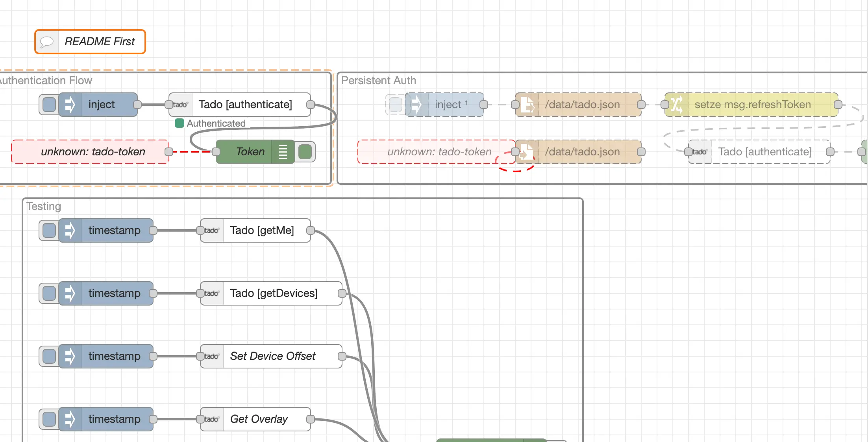Trigger the timestamp inject button wired to Tado [getDevices]
This screenshot has height=442, width=868.
point(49,293)
